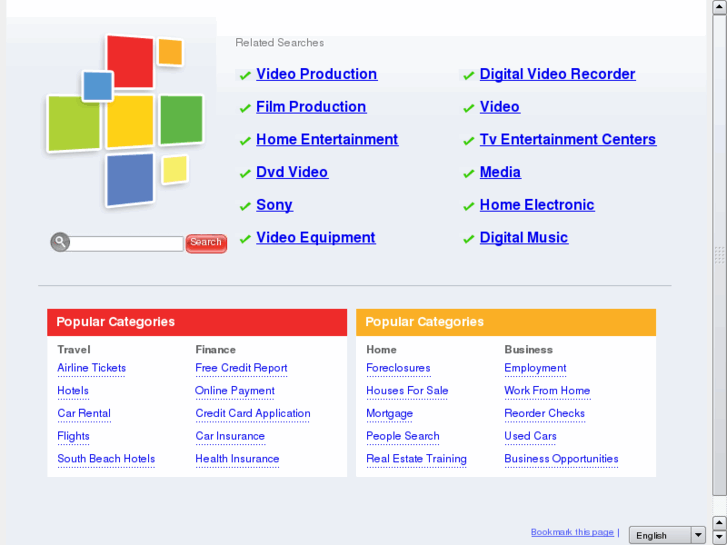The image size is (727, 545).
Task: Click the orange Popular Categories header
Action: tap(506, 322)
